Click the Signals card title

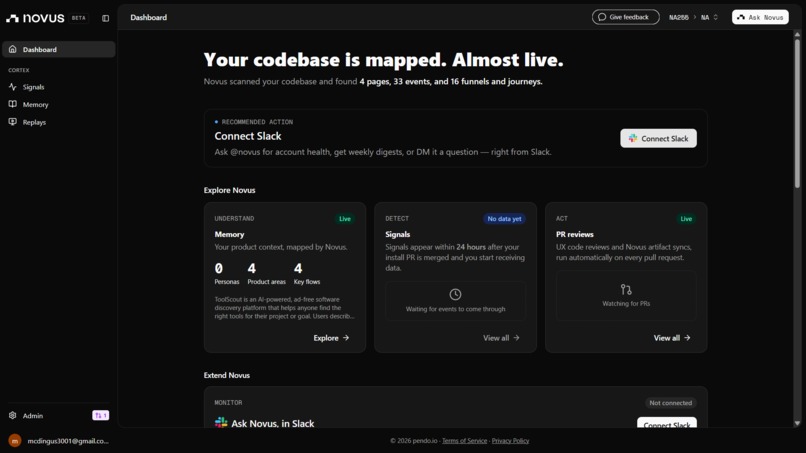(x=398, y=234)
